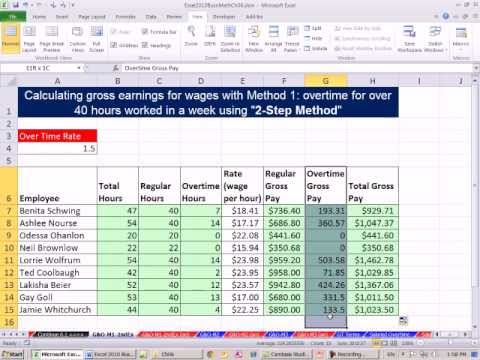Open Custom Views dialog
480x360 pixels.
pyautogui.click(x=77, y=39)
